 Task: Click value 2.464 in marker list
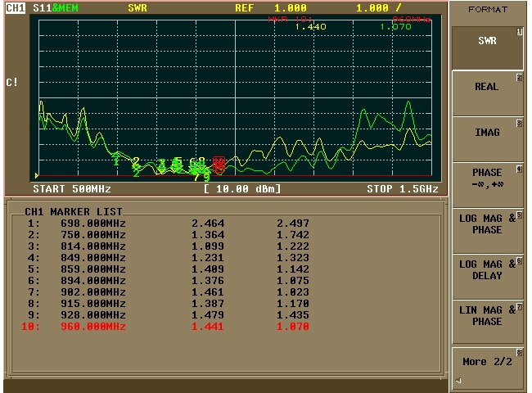208,224
